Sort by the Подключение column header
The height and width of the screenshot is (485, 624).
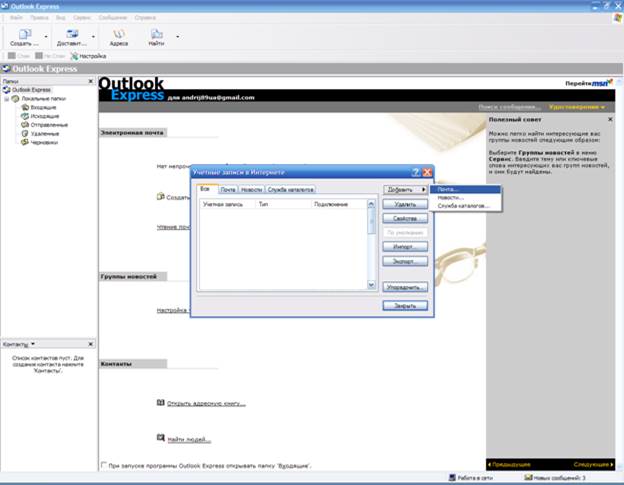pyautogui.click(x=338, y=204)
